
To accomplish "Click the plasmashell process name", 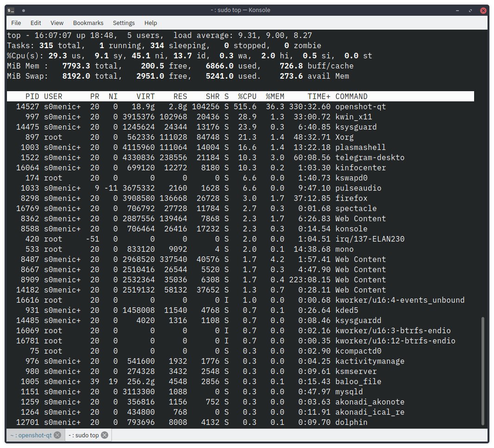I will pyautogui.click(x=360, y=147).
